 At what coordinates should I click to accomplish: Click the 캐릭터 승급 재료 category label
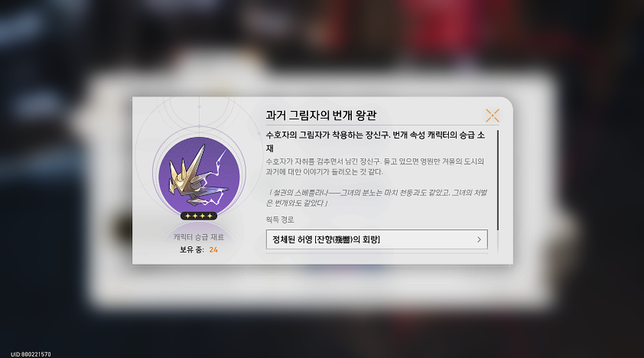[x=199, y=237]
